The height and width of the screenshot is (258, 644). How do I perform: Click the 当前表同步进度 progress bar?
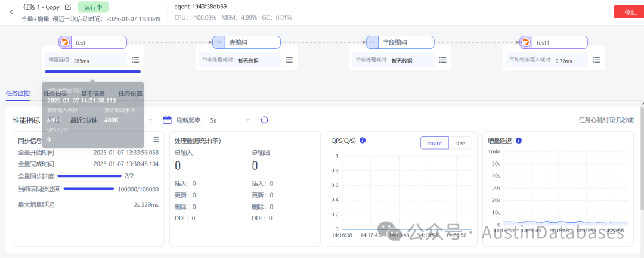pos(89,189)
